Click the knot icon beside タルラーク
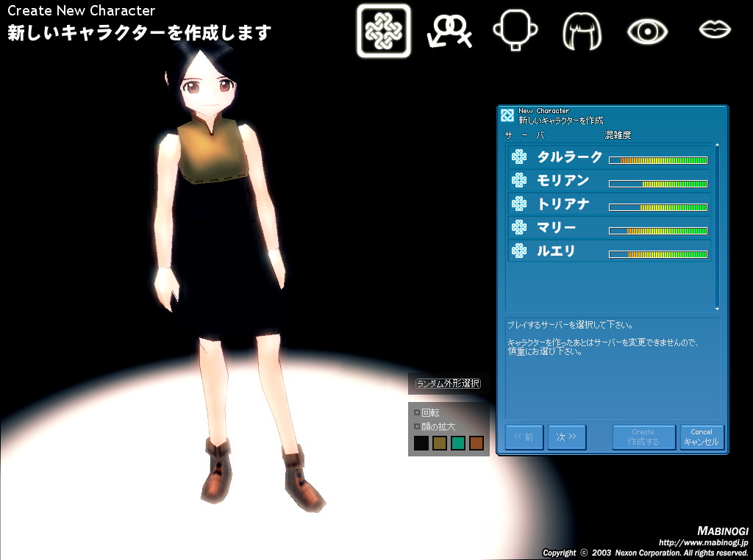 (x=519, y=157)
